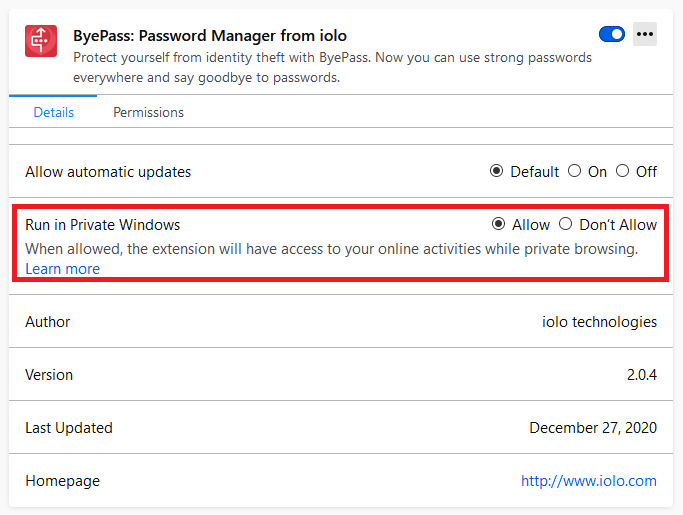Click the extension description text

click(332, 68)
